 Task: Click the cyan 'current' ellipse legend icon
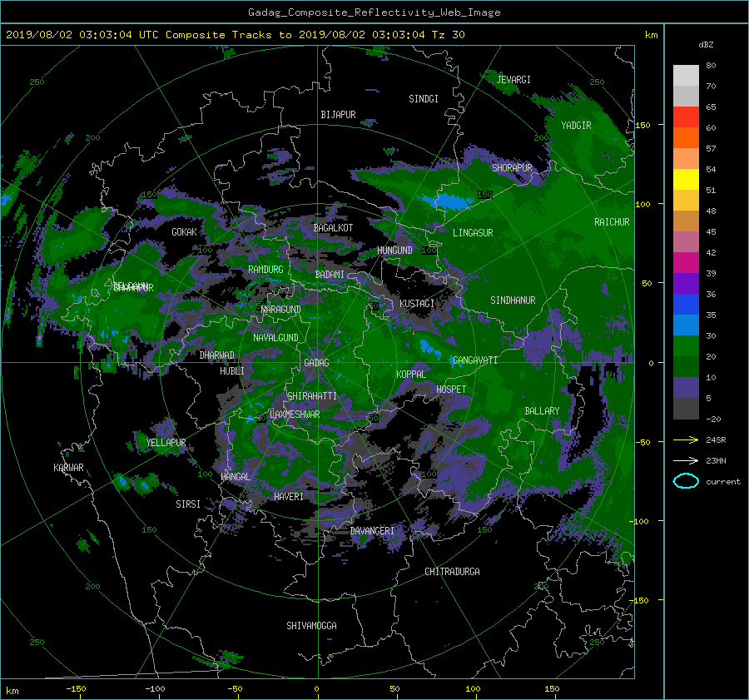[686, 481]
